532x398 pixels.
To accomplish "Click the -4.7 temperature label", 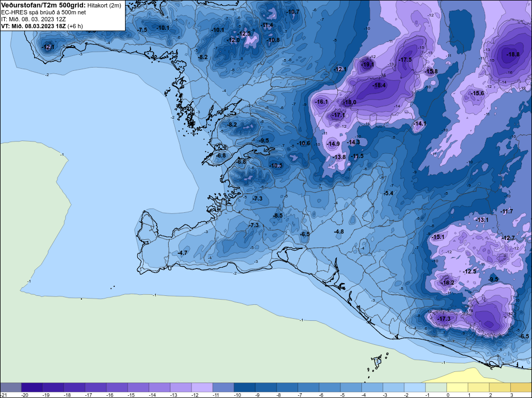I will click(x=182, y=253).
